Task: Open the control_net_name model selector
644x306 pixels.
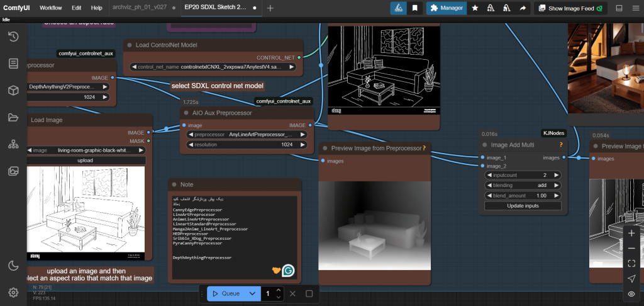Action: [213, 67]
